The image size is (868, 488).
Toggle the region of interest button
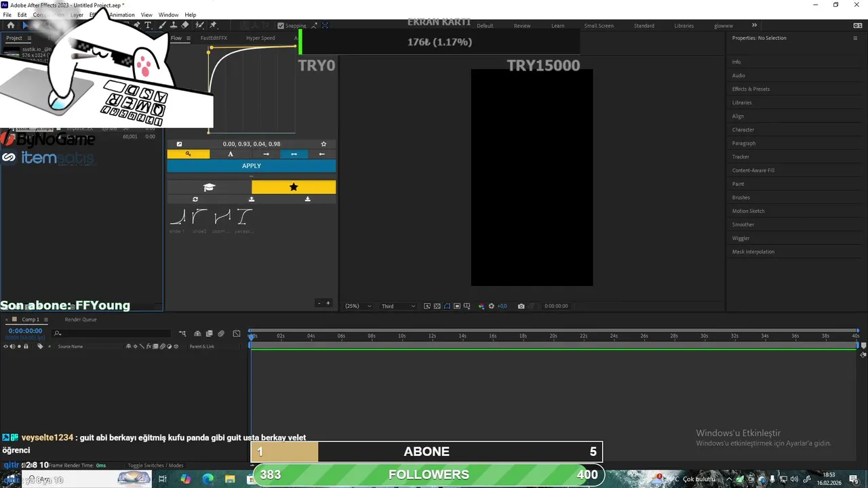pyautogui.click(x=457, y=306)
